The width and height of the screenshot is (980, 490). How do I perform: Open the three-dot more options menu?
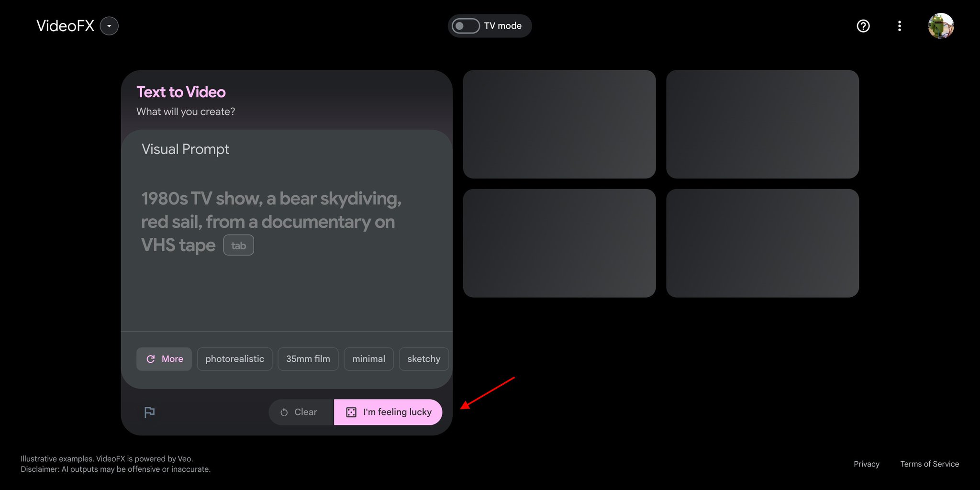900,26
